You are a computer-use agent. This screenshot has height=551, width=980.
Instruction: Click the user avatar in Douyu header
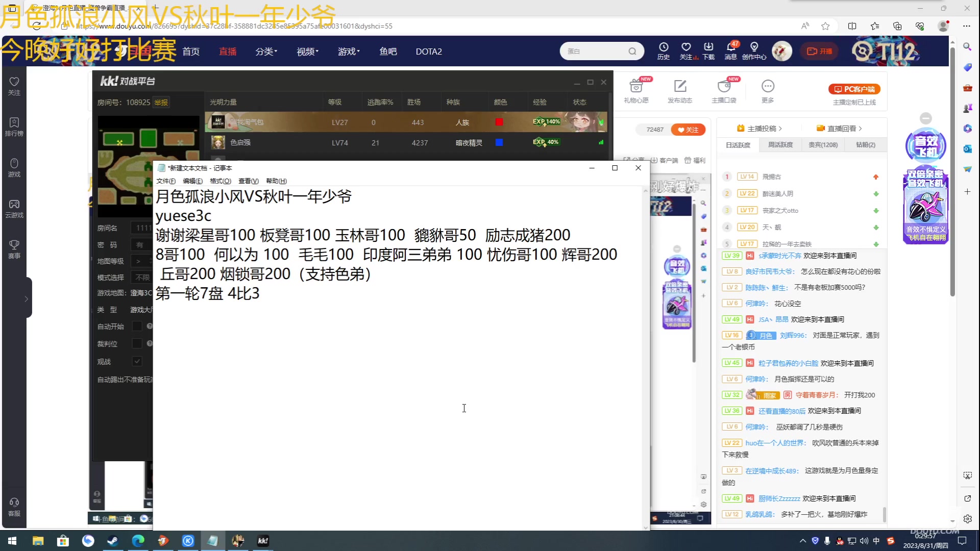tap(781, 51)
